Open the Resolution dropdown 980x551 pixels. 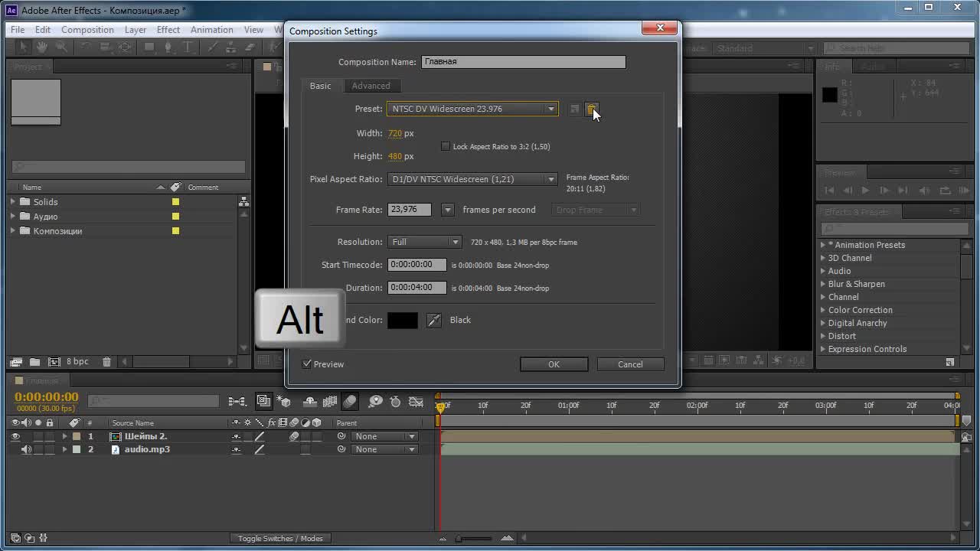pos(424,242)
